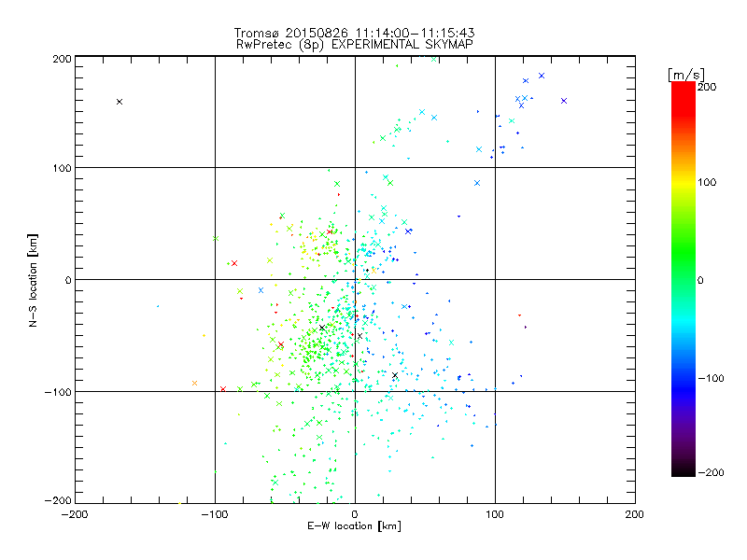Image resolution: width=747 pixels, height=560 pixels.
Task: Click the plot origin where zero gridlines cross
Action: click(x=355, y=279)
